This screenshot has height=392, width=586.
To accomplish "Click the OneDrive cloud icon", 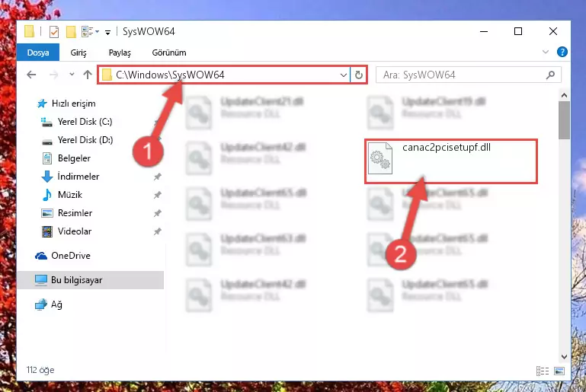I will pyautogui.click(x=40, y=256).
